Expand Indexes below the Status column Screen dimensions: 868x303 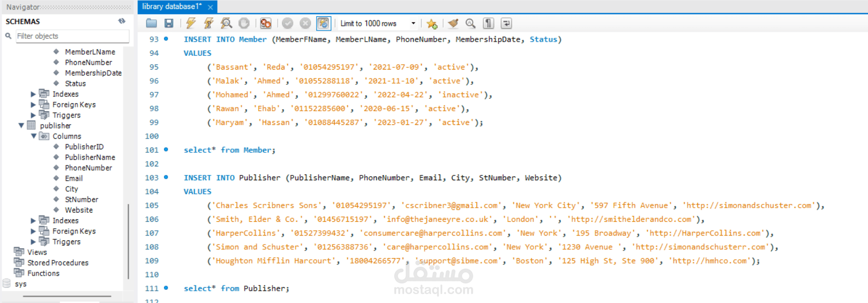pyautogui.click(x=33, y=94)
